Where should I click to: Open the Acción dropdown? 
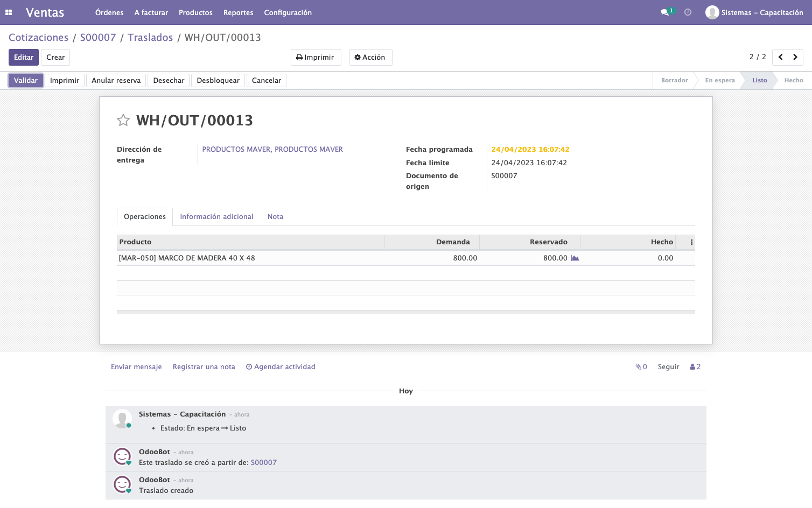370,58
